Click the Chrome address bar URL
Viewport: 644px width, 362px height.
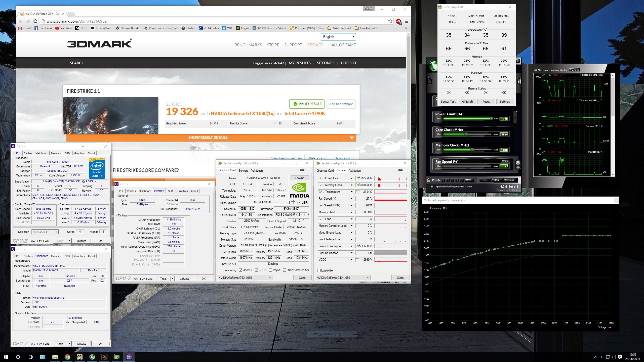76,21
